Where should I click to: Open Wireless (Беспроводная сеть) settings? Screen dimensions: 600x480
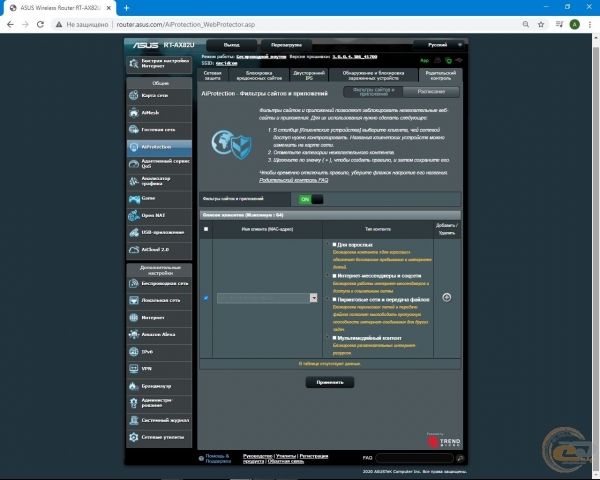coord(159,284)
